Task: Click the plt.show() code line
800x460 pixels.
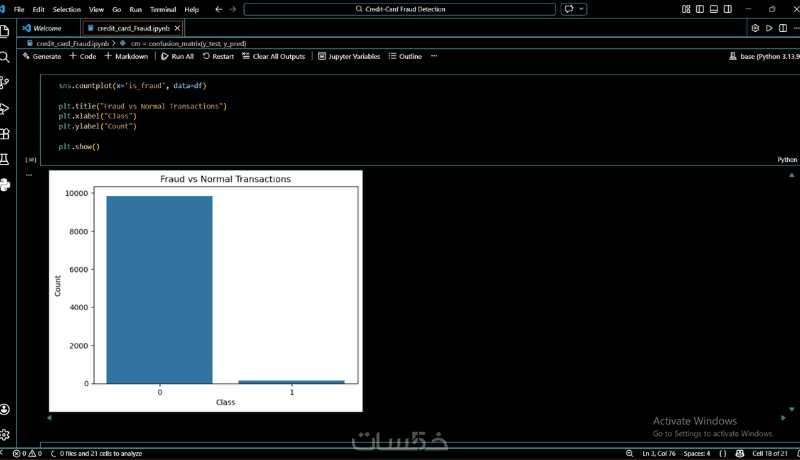Action: 79,146
